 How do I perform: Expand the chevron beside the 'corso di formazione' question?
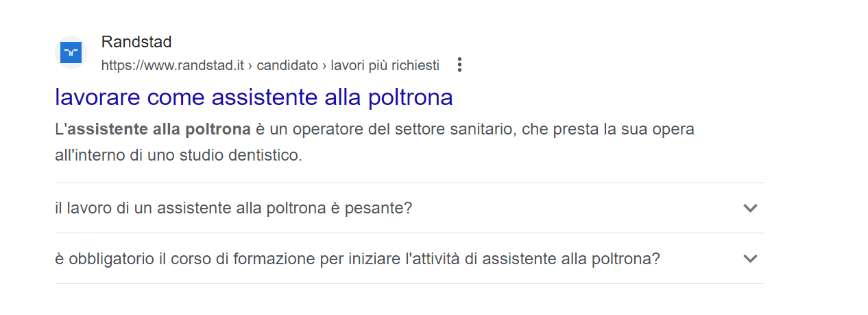(x=751, y=259)
